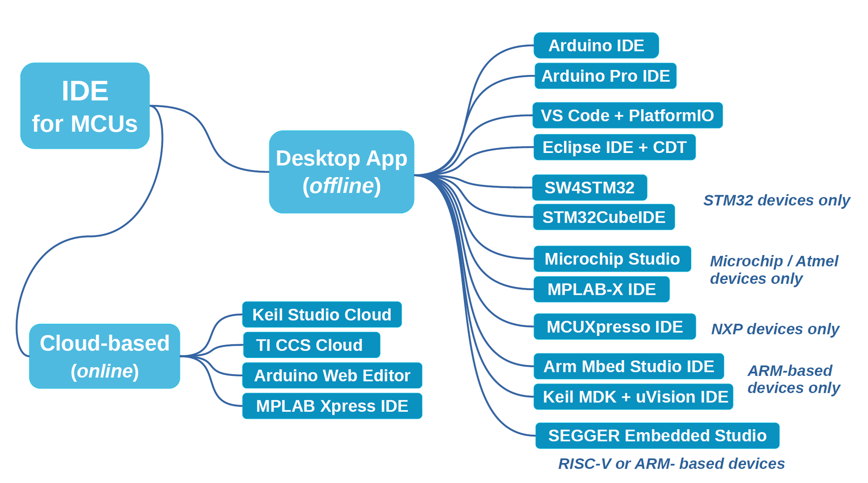Select the 'Desktop App (offline)' node
Image resolution: width=868 pixels, height=483 pixels.
(342, 172)
